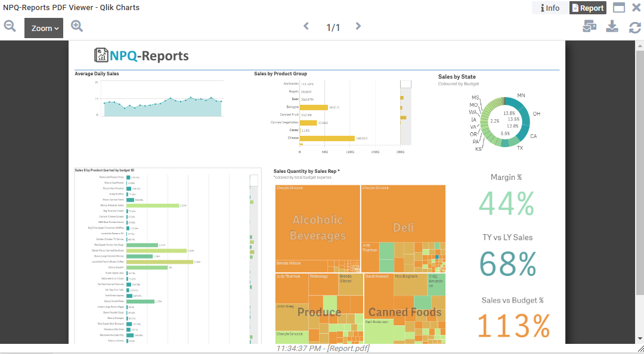Click the Bologna bar in product group chart
Screen dimensions: 644x354
(x=314, y=108)
